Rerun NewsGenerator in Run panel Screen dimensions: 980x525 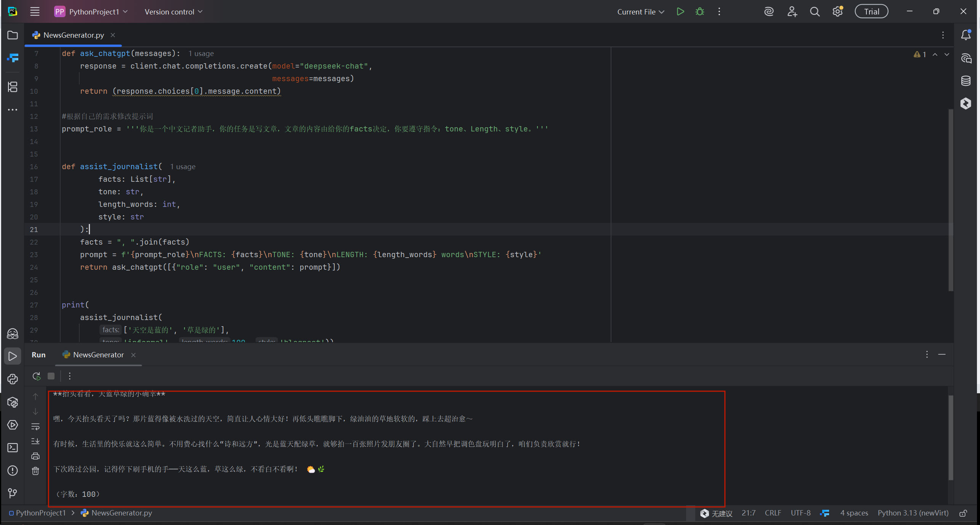point(37,376)
